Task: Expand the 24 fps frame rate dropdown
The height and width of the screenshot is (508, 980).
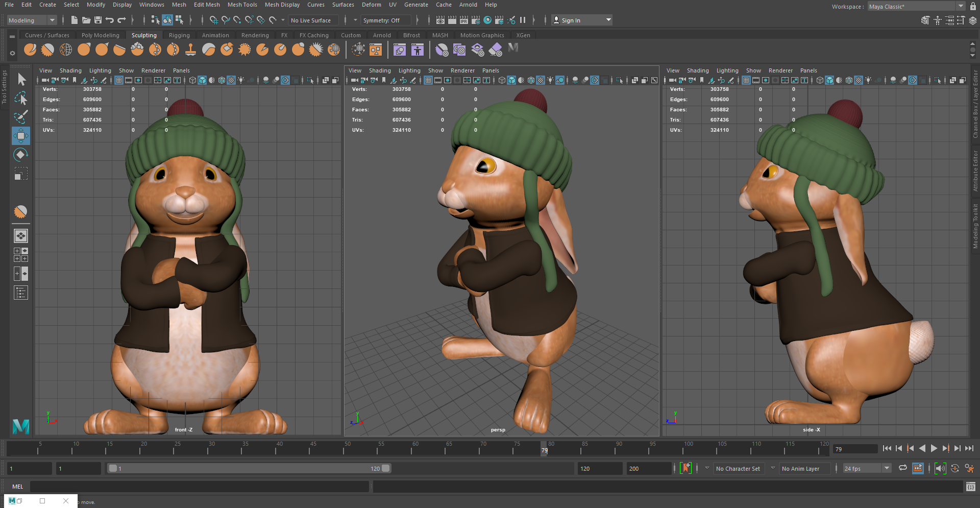Action: coord(887,468)
